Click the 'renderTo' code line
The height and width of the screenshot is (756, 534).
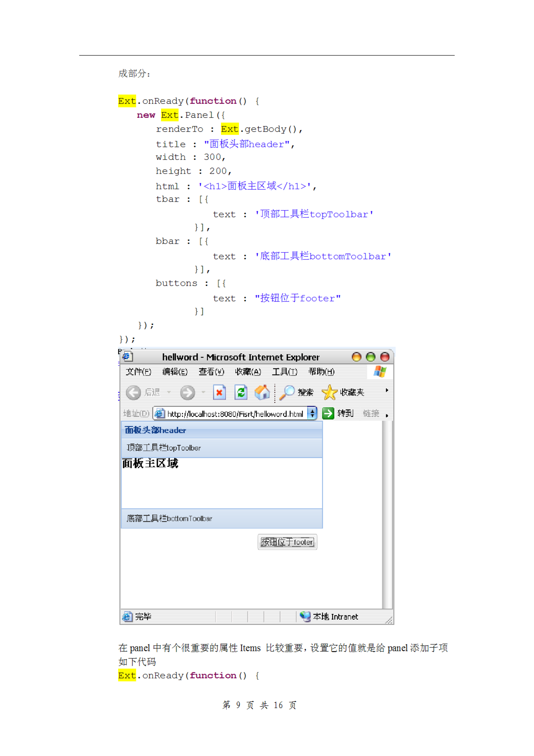click(229, 129)
